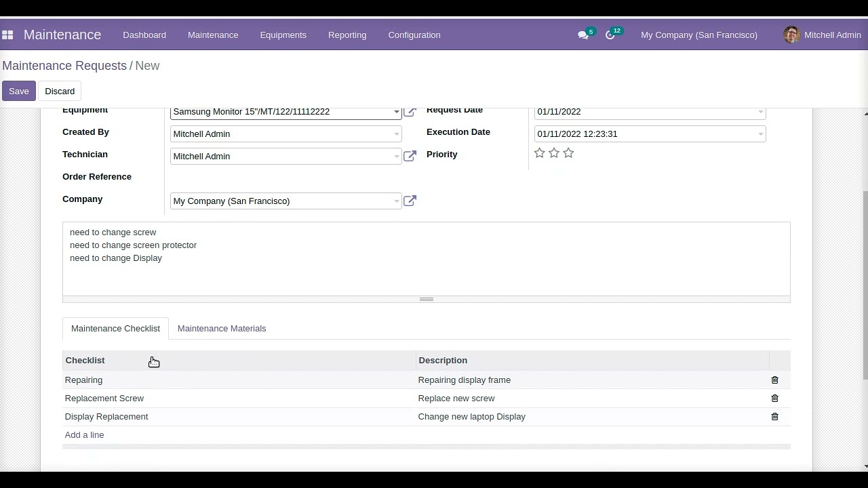Screen dimensions: 868x488
Task: Switch to Maintenance Materials tab
Action: [x=222, y=328]
